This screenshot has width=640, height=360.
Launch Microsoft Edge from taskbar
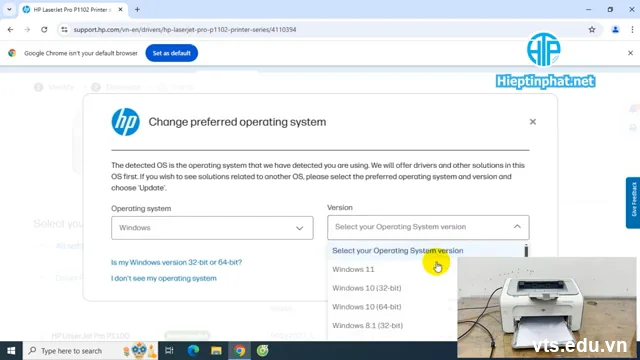pos(193,351)
